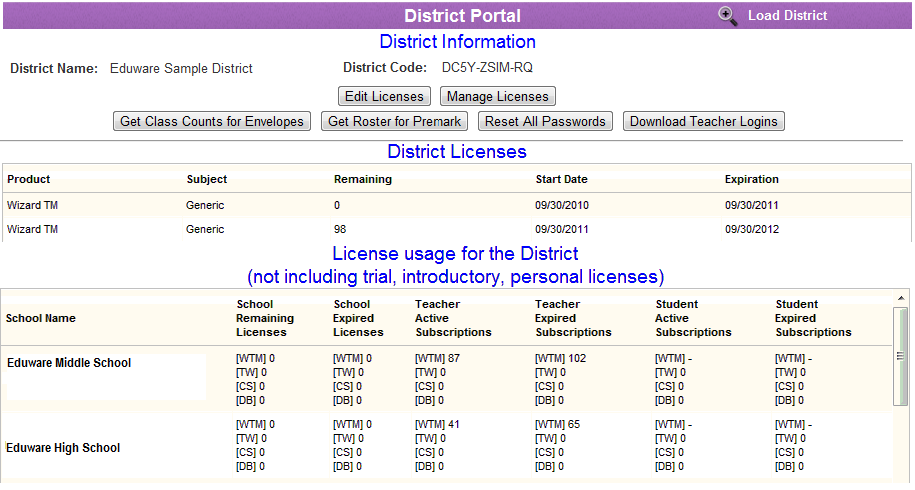Click the Expiration column header
This screenshot has width=915, height=490.
[x=752, y=179]
